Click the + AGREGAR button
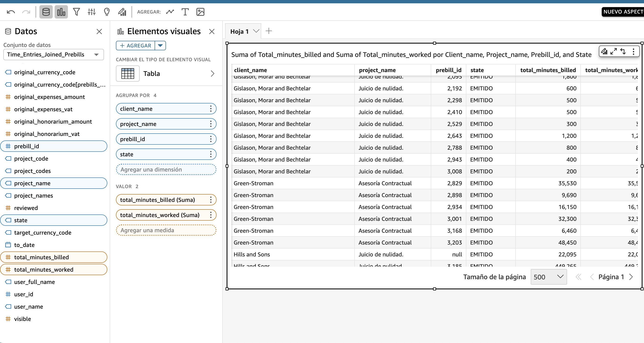The width and height of the screenshot is (644, 343). [x=136, y=46]
